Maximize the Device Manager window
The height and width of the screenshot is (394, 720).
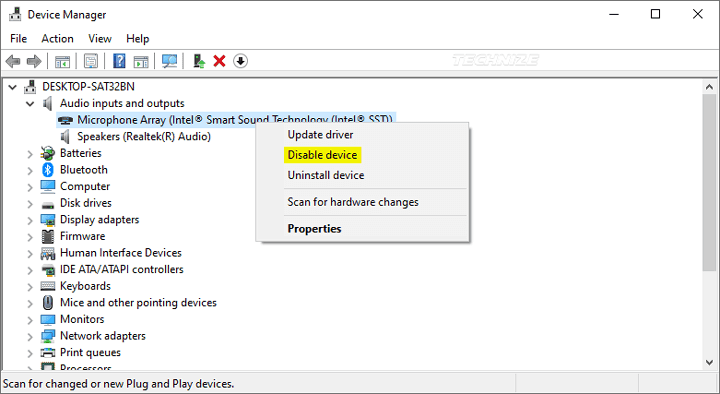[x=655, y=14]
